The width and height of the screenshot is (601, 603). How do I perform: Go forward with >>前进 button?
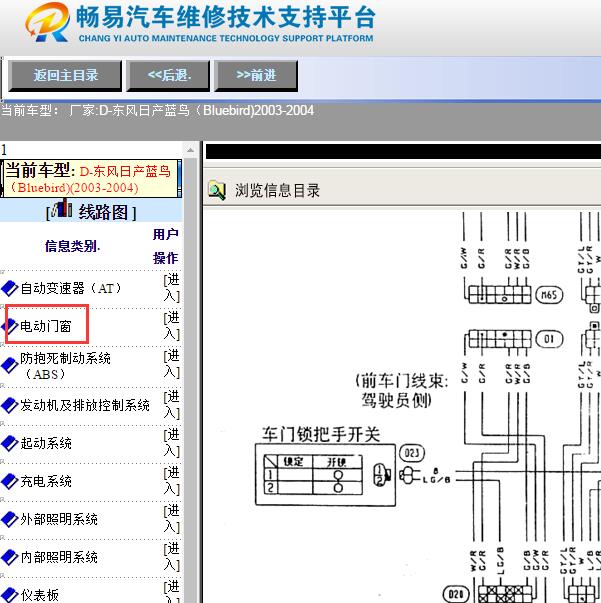click(256, 75)
